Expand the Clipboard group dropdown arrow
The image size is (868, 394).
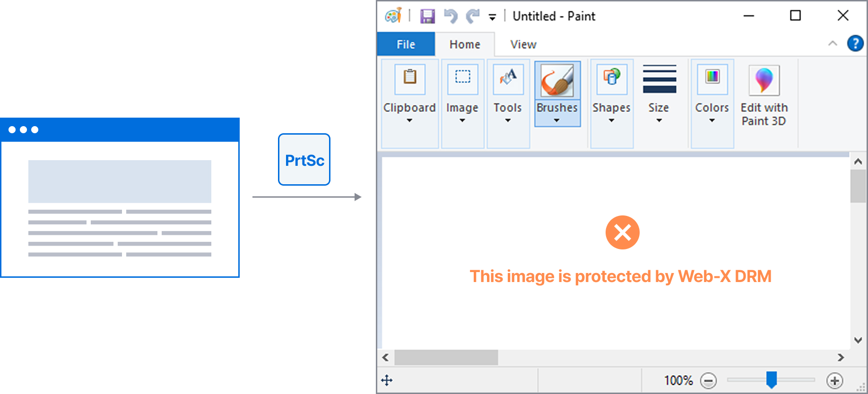click(409, 120)
